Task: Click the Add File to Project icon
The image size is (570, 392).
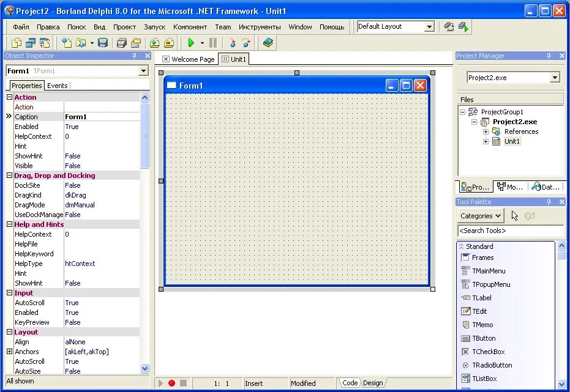Action: pos(155,43)
